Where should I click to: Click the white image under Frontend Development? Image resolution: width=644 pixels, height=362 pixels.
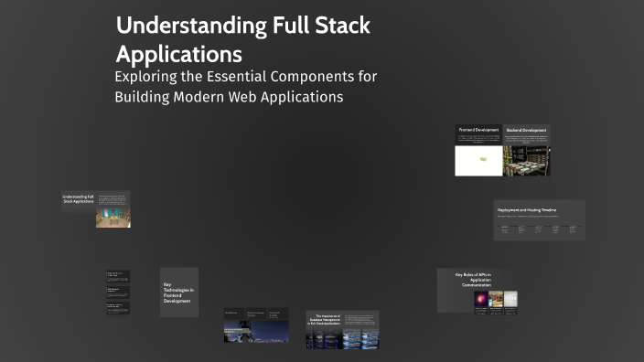coord(478,161)
